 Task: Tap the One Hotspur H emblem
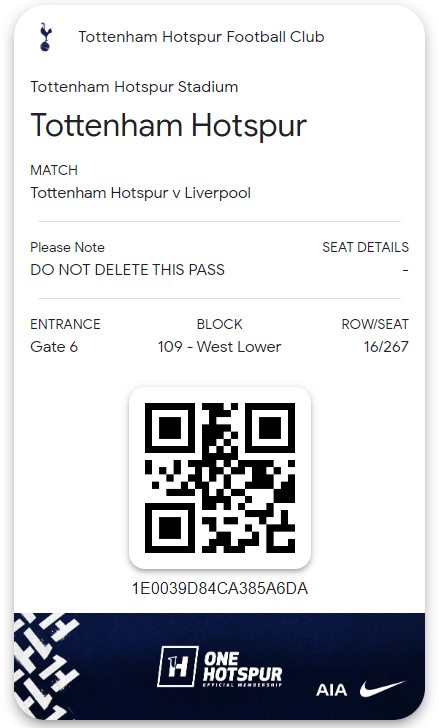click(178, 666)
